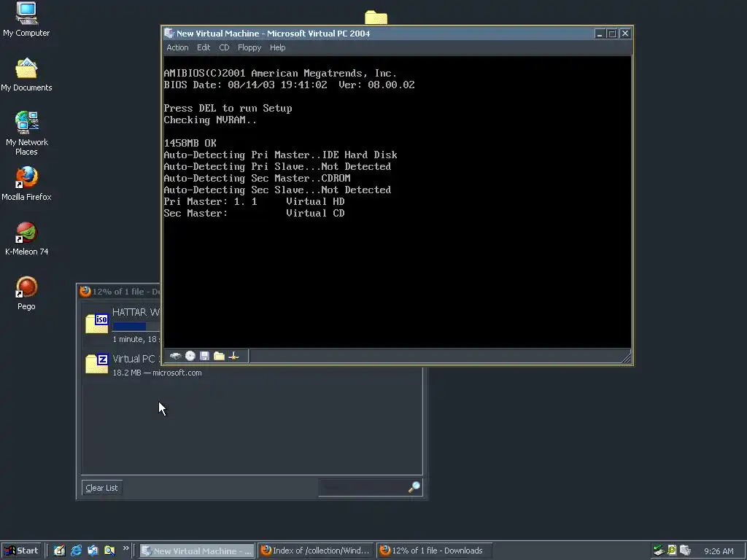The image size is (747, 560).
Task: Switch to New Virtual Machine taskbar button
Action: [197, 551]
